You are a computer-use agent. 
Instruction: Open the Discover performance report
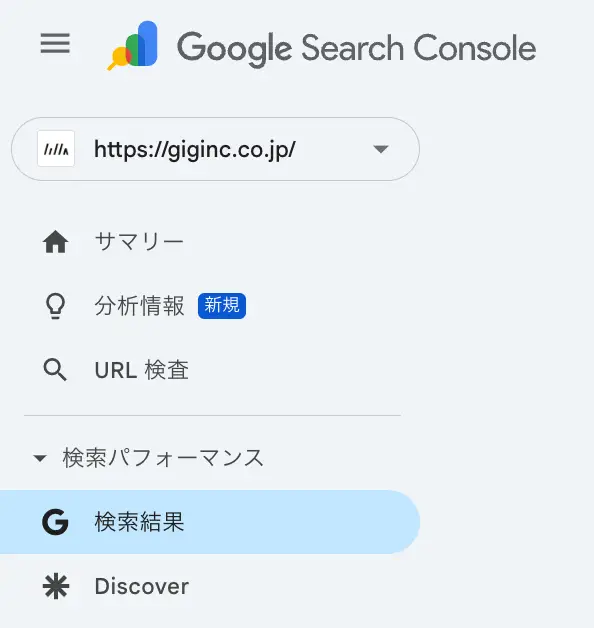pos(142,586)
